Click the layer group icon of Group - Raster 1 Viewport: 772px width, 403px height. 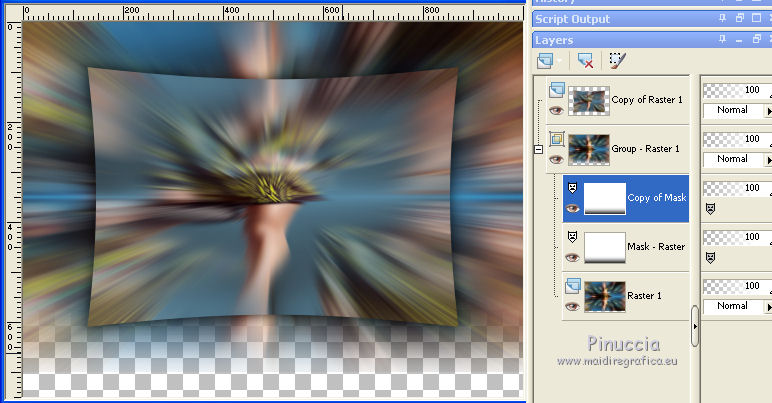(557, 139)
